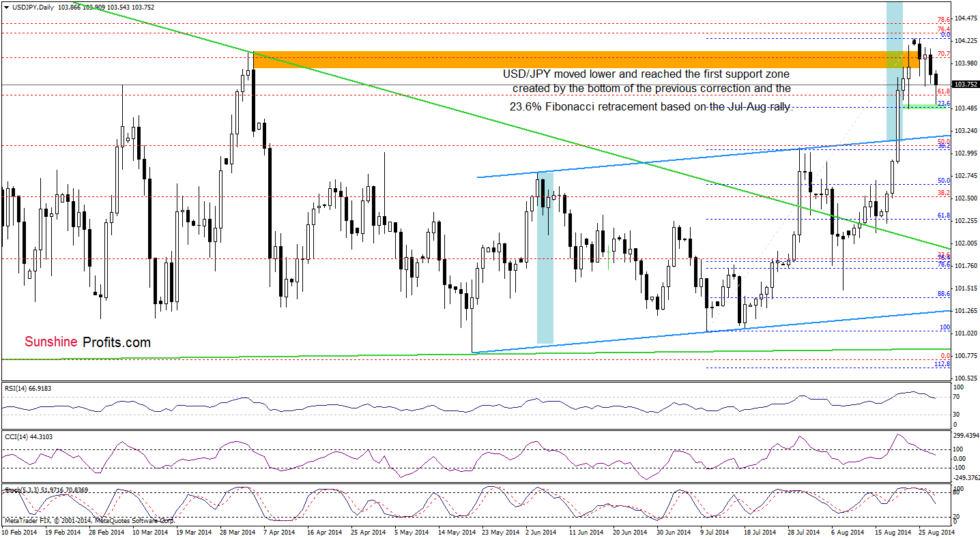980x538 pixels.
Task: Click the 102.500 price axis label
Action: point(965,198)
